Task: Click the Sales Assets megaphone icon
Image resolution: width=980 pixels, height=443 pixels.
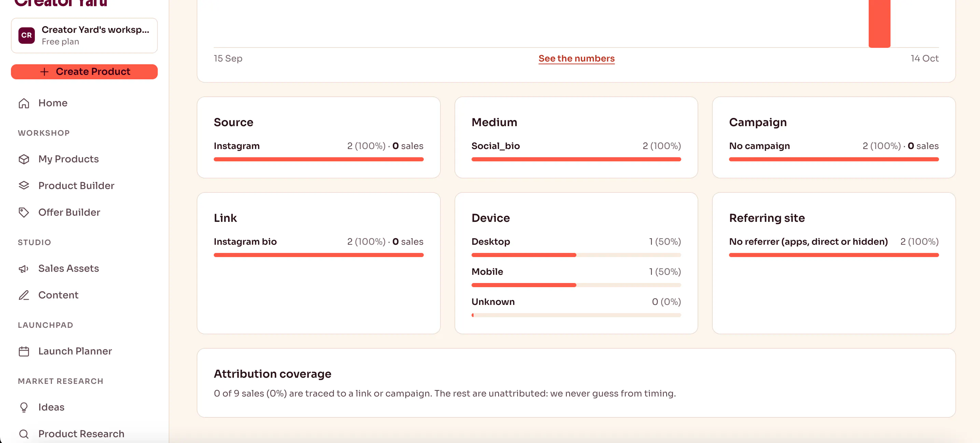Action: 24,269
